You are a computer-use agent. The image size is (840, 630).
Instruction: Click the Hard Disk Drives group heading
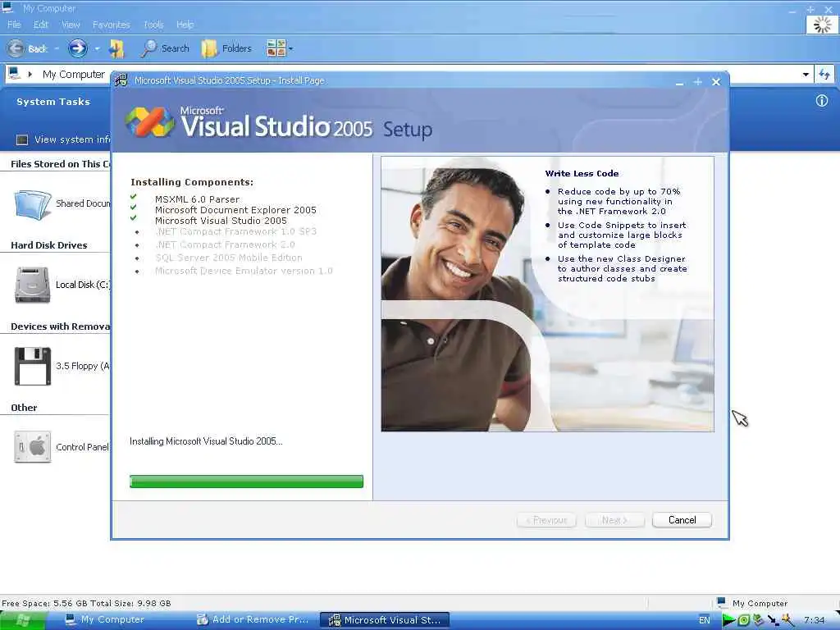(x=48, y=245)
